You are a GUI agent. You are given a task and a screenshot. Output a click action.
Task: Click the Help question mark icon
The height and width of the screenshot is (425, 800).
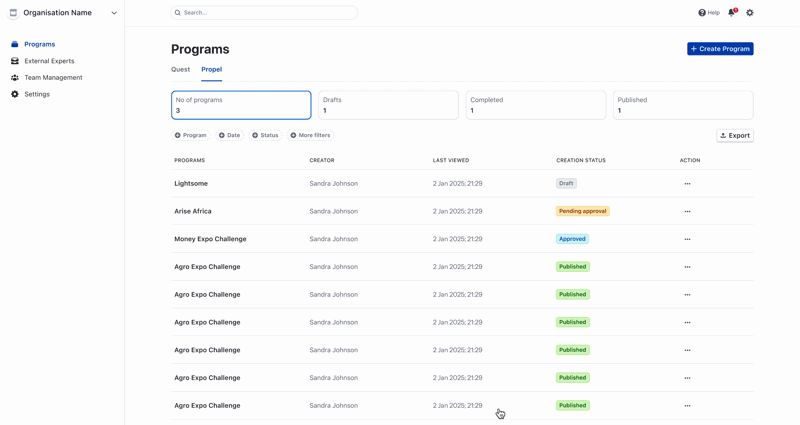click(x=702, y=13)
